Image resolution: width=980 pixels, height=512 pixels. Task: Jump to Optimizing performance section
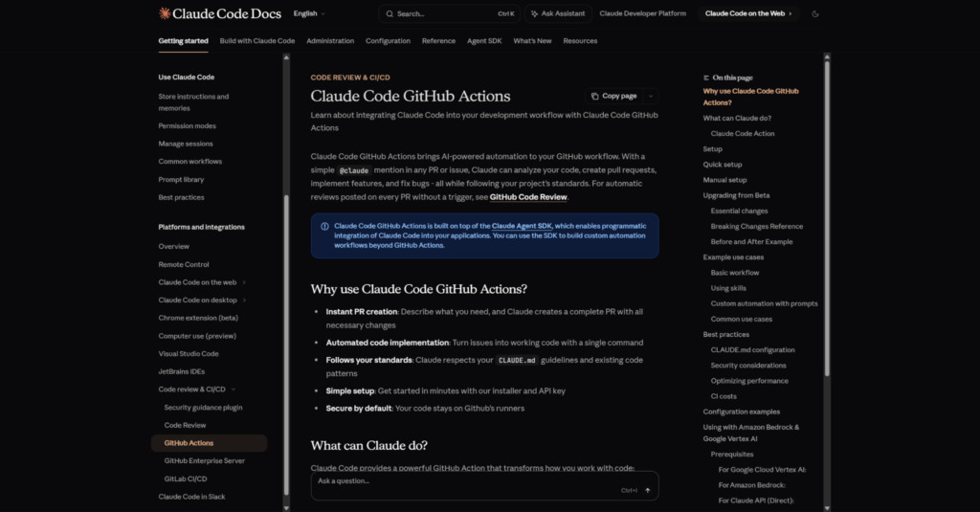click(749, 381)
